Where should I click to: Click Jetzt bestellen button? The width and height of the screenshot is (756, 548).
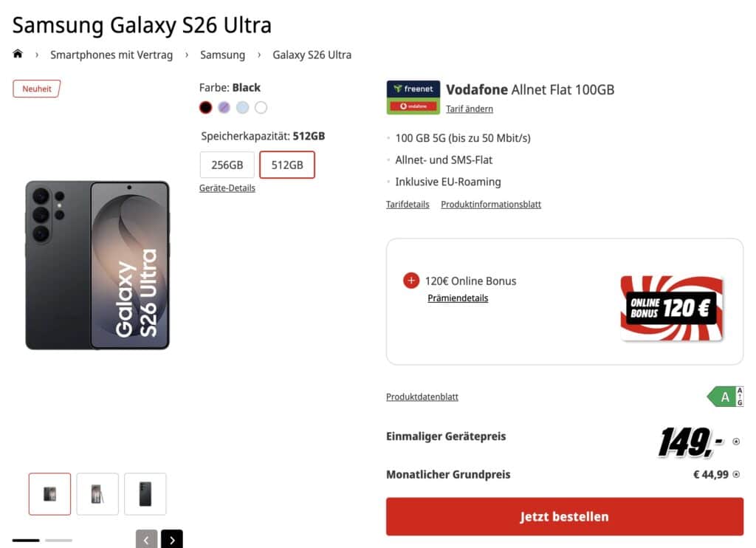565,517
